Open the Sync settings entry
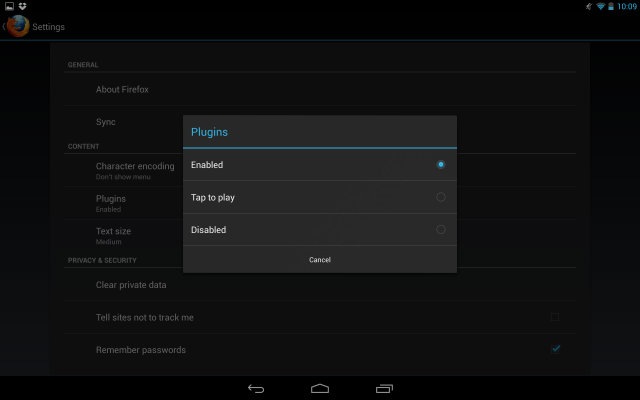Viewport: 640px width, 400px height. (106, 122)
